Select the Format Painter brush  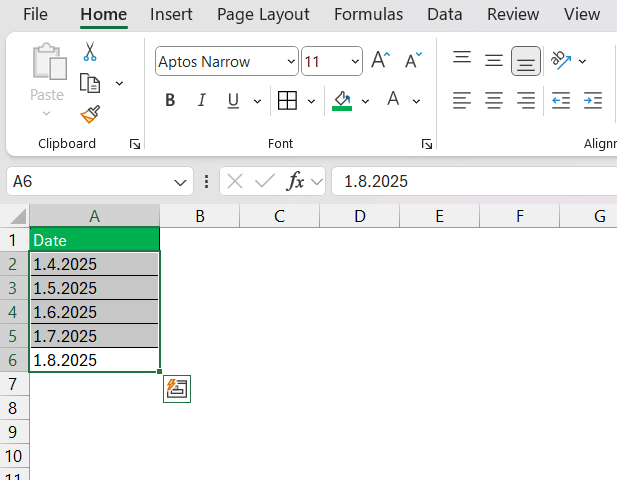[90, 114]
